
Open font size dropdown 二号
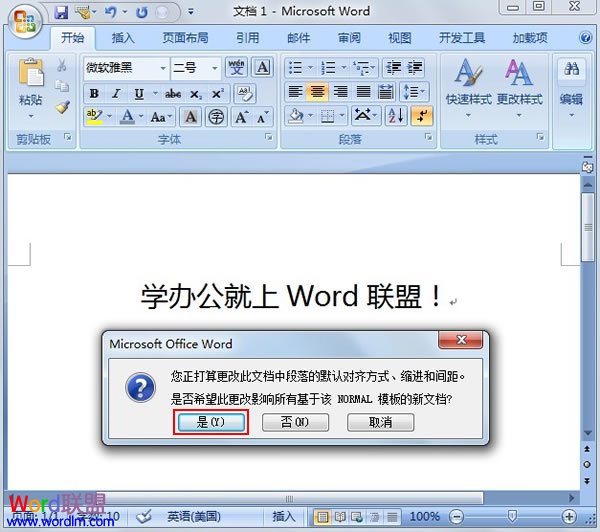point(215,68)
